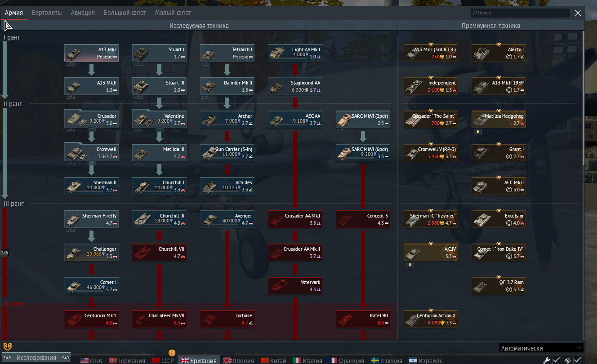Open the Автоматически dropdown
Viewport: 597px width, 364px height.
click(x=541, y=348)
